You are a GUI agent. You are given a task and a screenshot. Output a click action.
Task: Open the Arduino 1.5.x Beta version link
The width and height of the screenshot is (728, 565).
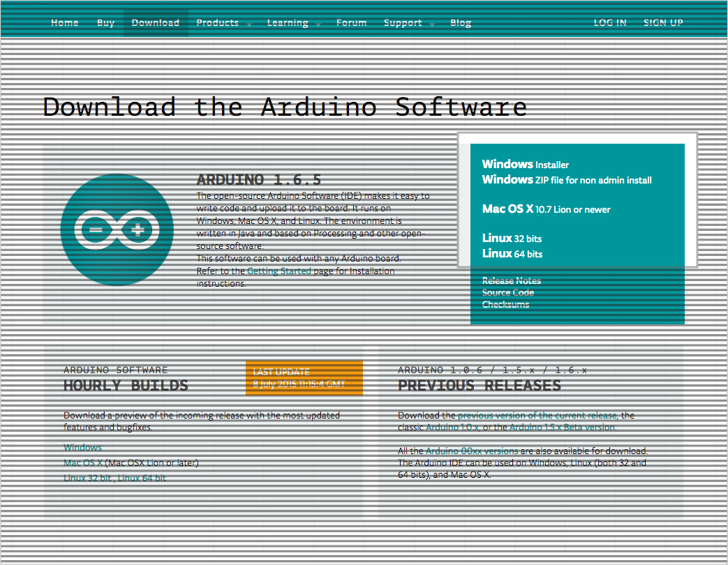563,427
